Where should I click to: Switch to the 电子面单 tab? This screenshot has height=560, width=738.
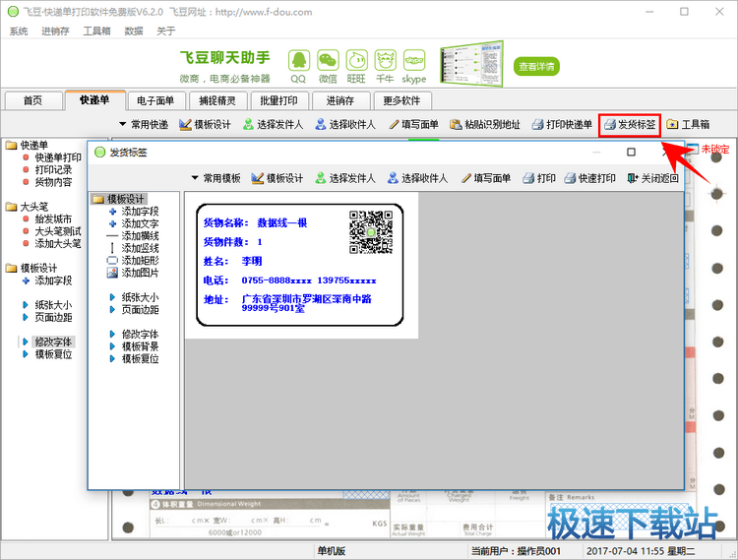pyautogui.click(x=155, y=100)
